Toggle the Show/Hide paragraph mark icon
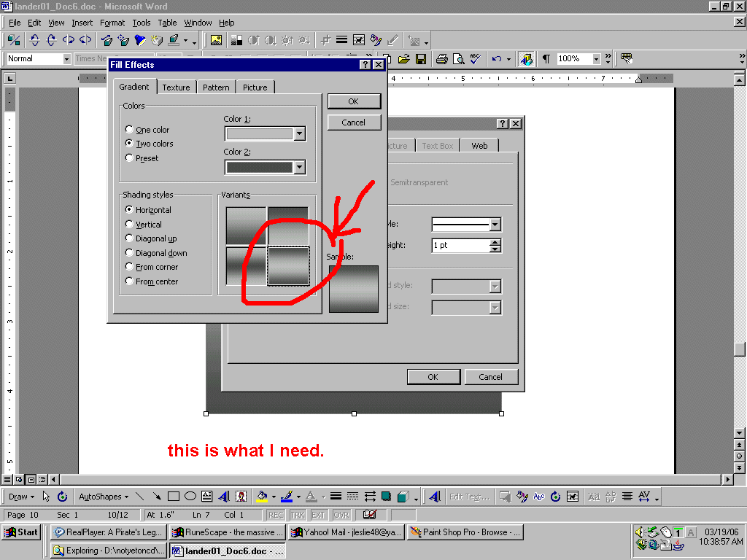The width and height of the screenshot is (747, 560). click(x=546, y=59)
